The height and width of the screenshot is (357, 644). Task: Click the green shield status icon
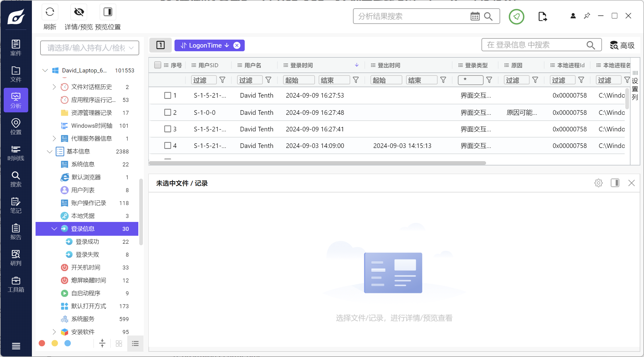point(516,17)
